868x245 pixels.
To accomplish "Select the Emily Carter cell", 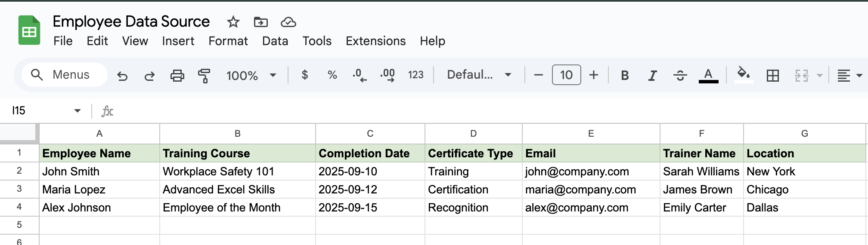I will (x=702, y=207).
